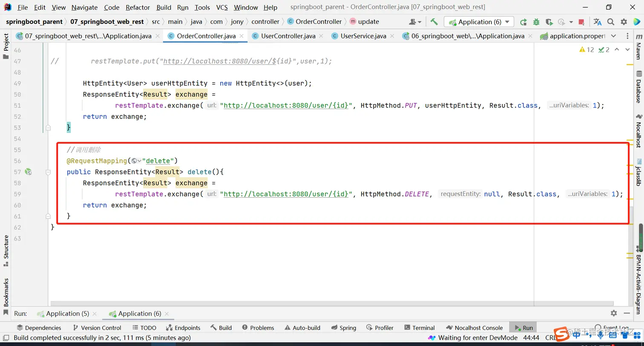Stop the running application with the red square
This screenshot has height=346, width=644.
pos(581,22)
